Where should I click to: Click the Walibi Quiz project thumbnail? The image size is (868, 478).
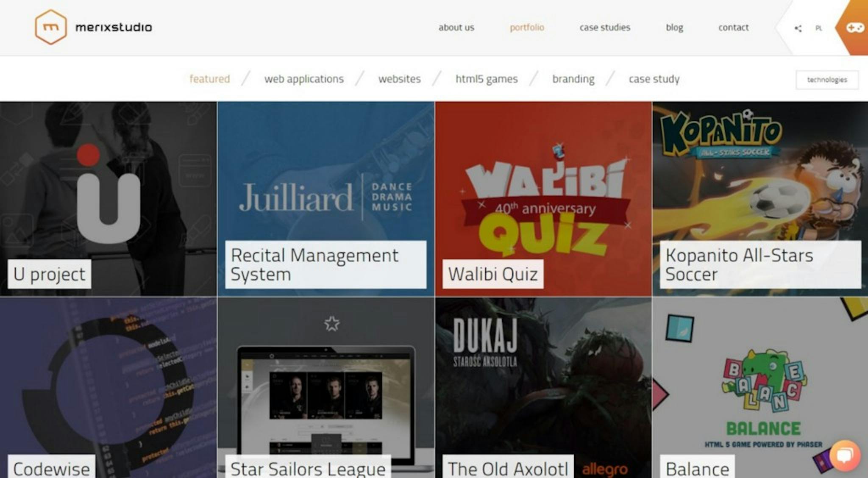[x=543, y=198]
